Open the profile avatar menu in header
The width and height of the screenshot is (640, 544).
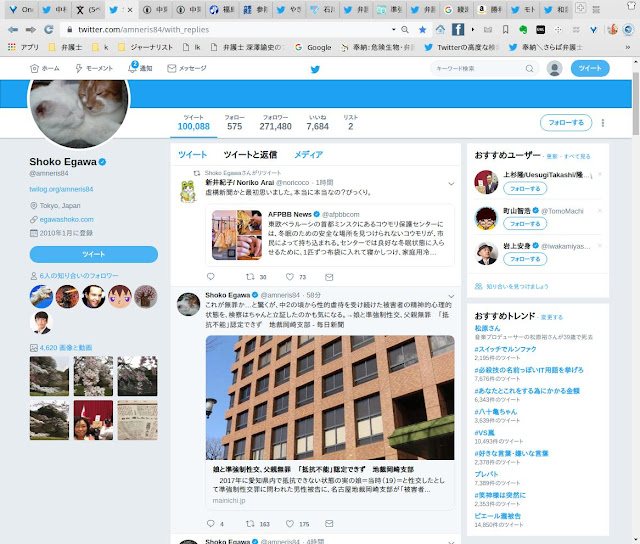[554, 68]
